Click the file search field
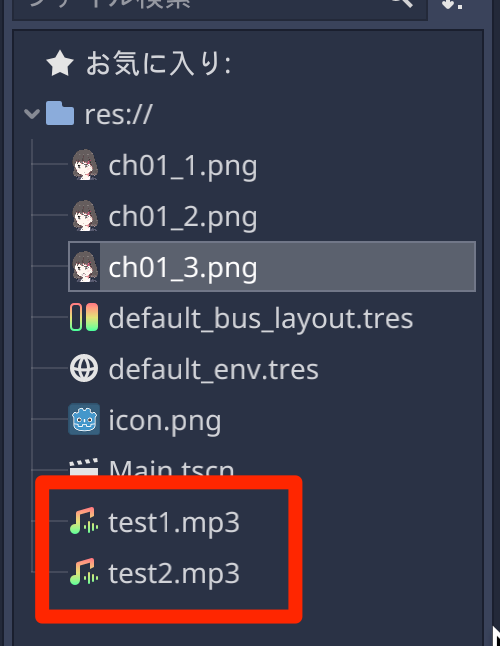 click(220, 5)
